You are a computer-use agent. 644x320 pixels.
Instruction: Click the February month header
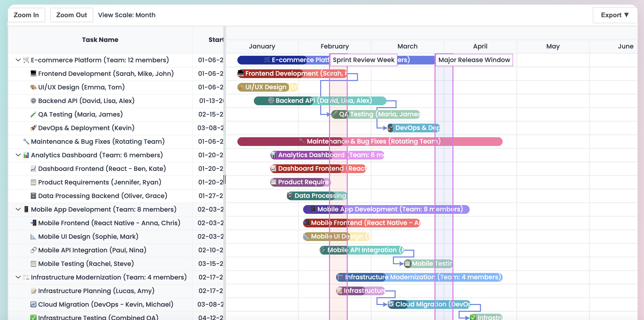pyautogui.click(x=335, y=47)
